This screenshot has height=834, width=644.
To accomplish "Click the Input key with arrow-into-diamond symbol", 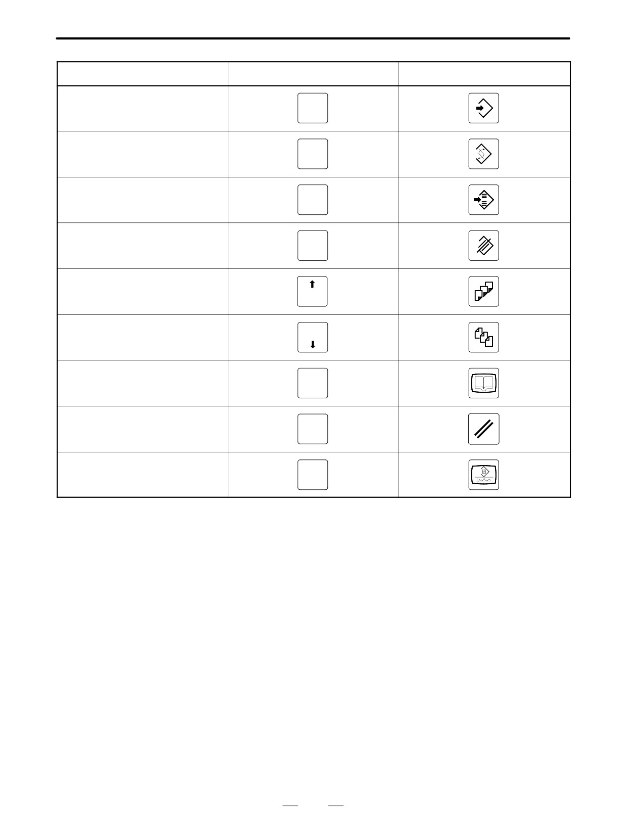I will (483, 108).
